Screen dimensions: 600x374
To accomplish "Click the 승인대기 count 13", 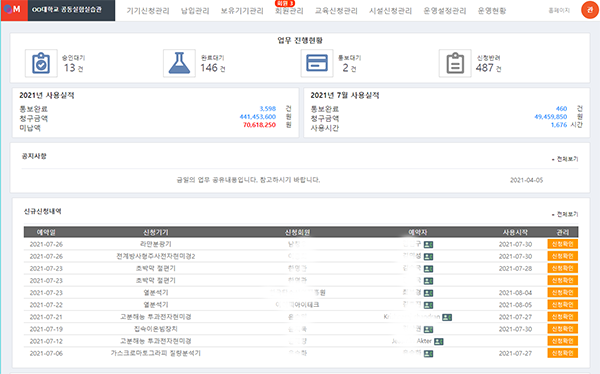I will tap(70, 68).
